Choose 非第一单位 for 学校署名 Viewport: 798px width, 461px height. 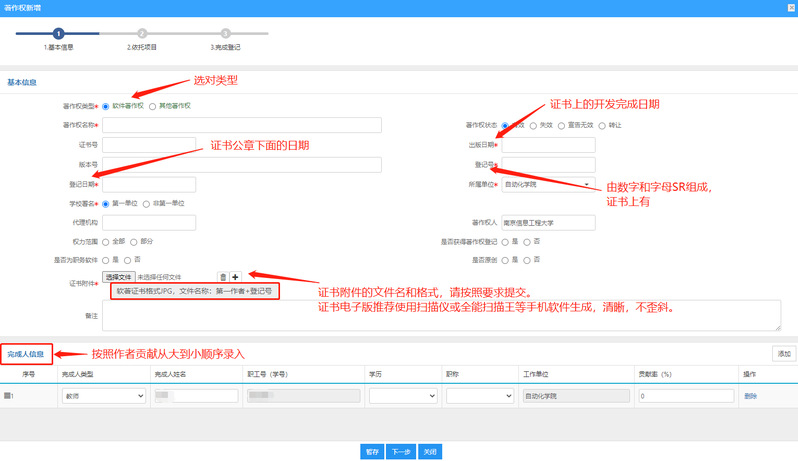(x=146, y=203)
